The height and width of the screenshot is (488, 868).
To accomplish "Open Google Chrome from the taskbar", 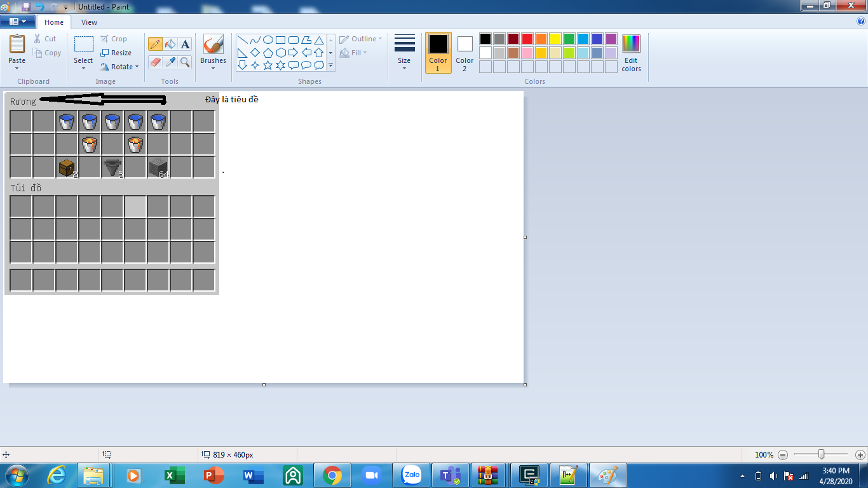I will coord(332,475).
